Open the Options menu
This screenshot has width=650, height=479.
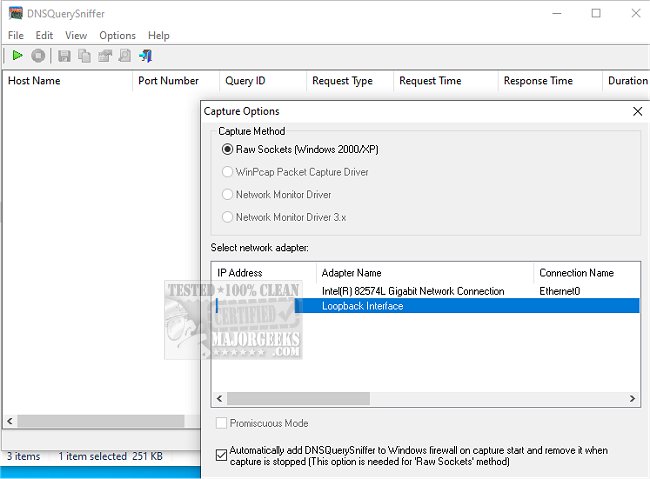click(117, 35)
